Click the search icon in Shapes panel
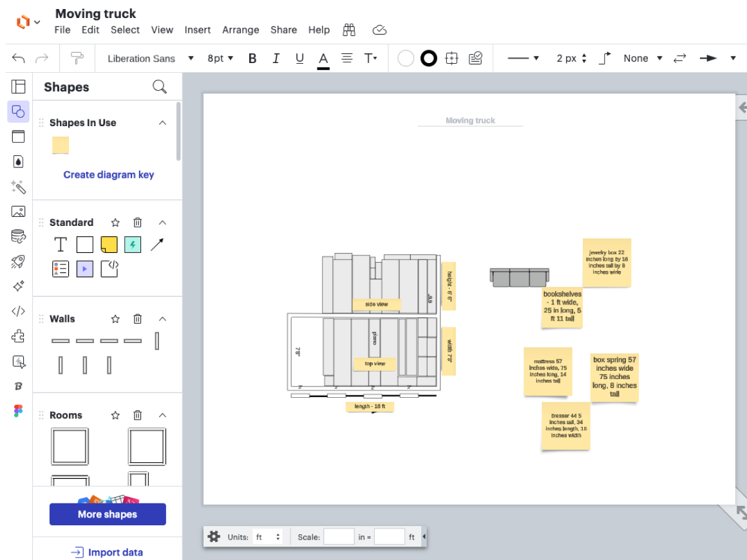Image resolution: width=747 pixels, height=560 pixels. 160,87
